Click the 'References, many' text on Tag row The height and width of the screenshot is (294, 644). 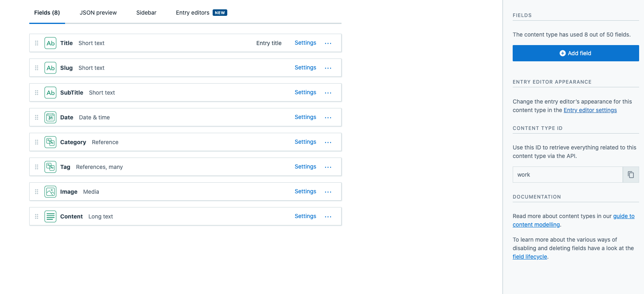click(99, 167)
